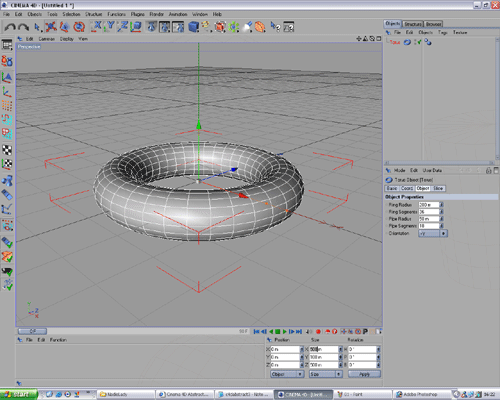500x400 pixels.
Task: Select the Use Polygon tool in left toolbar
Action: click(7, 133)
